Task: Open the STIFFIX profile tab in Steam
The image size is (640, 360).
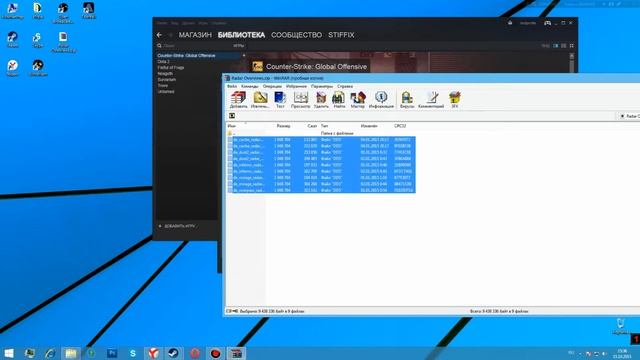Action: pos(341,35)
